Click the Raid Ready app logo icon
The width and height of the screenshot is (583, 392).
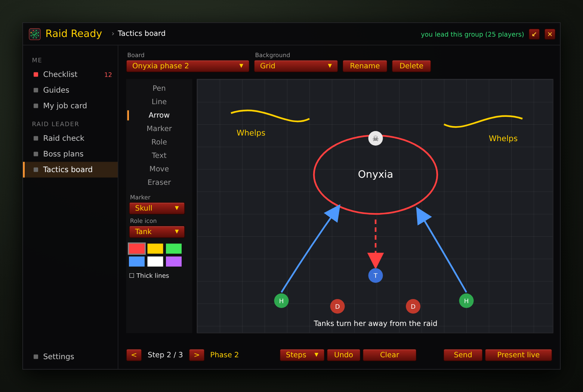(35, 34)
